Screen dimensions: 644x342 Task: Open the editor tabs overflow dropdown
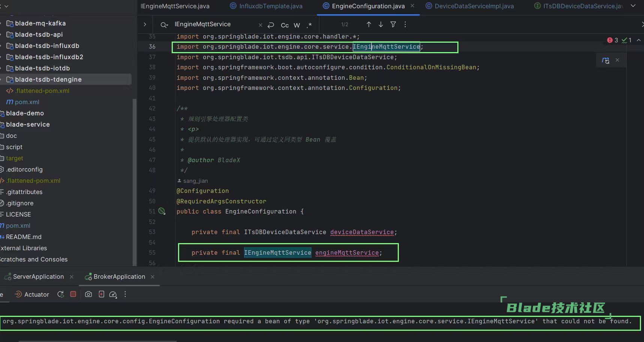pos(633,6)
